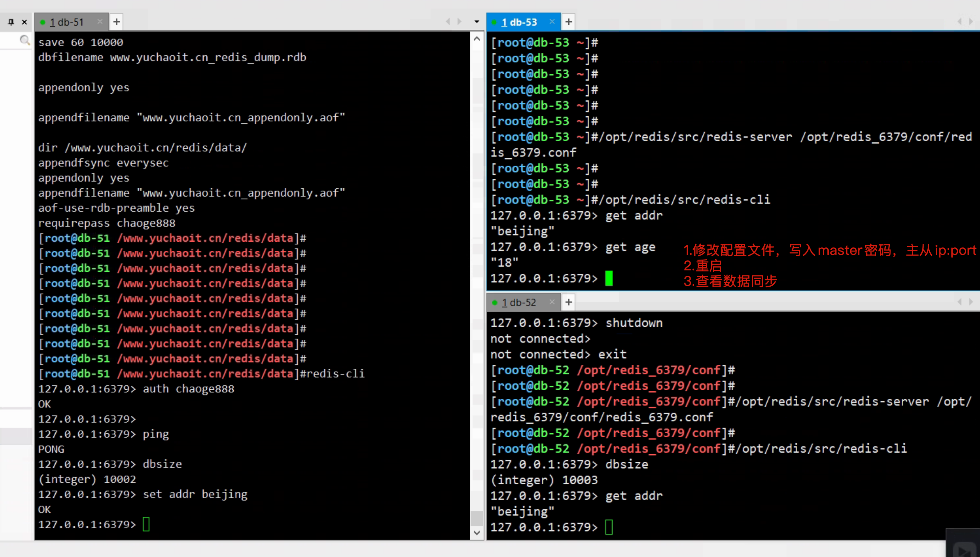Select the db-52 tab
Image resolution: width=980 pixels, height=557 pixels.
click(519, 302)
